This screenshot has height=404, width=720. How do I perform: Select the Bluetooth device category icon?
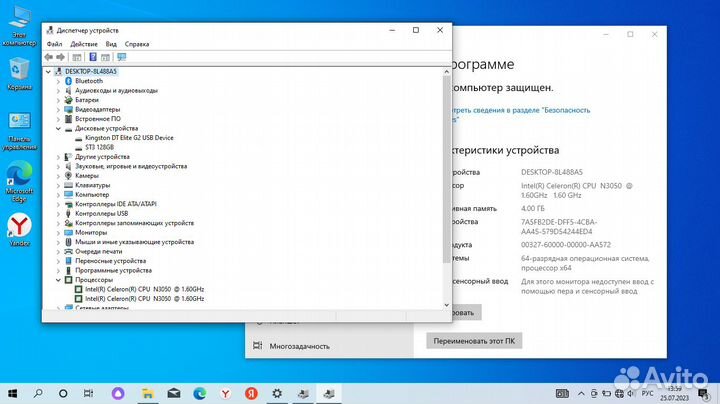pyautogui.click(x=68, y=81)
